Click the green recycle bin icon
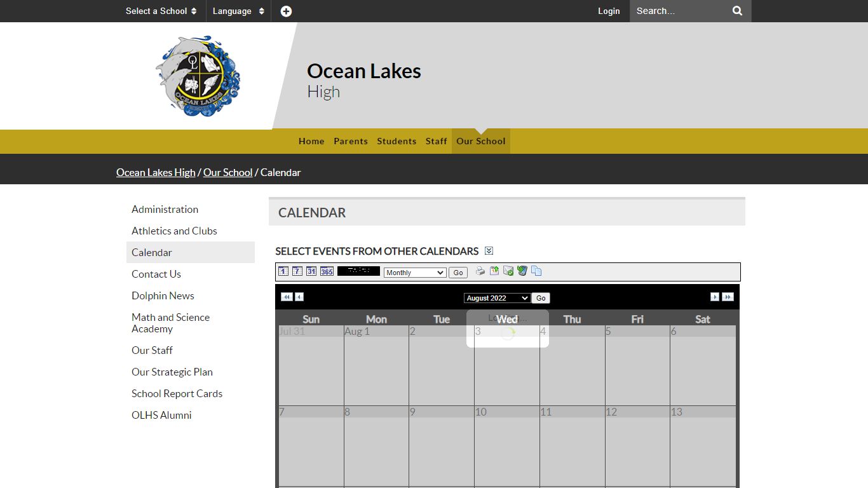The height and width of the screenshot is (488, 868). [522, 271]
